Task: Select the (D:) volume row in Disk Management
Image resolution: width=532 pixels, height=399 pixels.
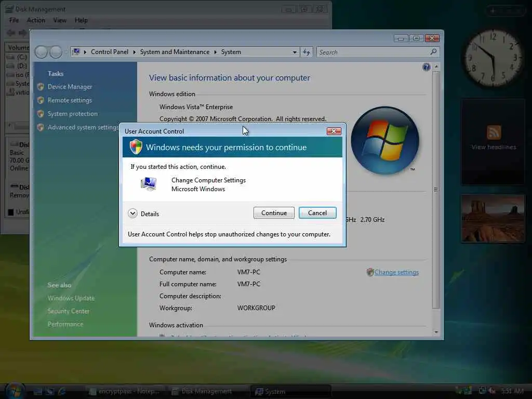Action: tap(18, 65)
